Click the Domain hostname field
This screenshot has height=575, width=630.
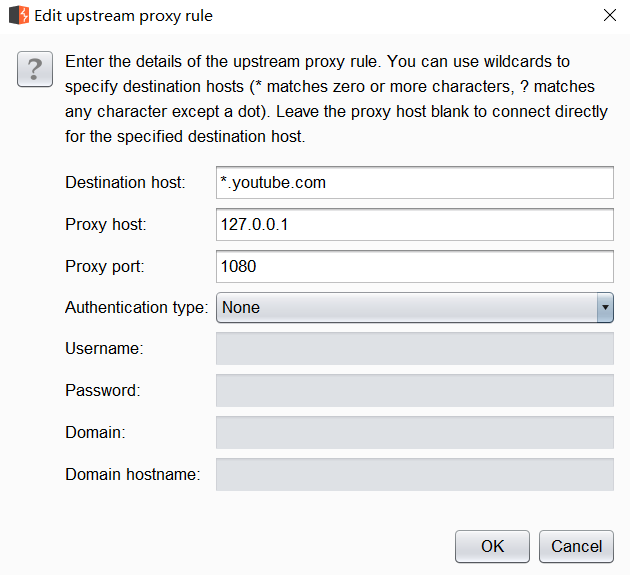point(414,475)
